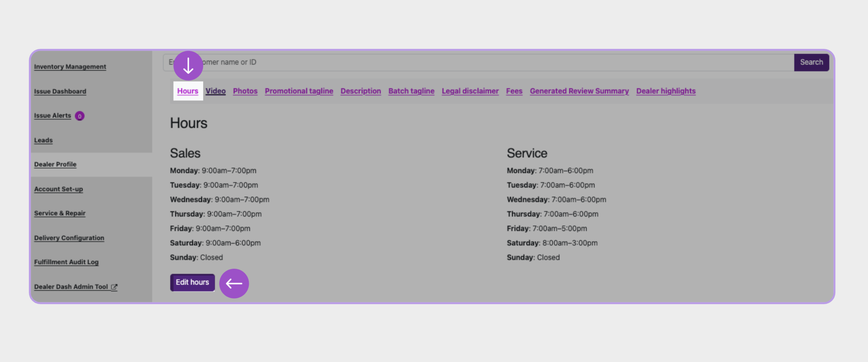
Task: Open Issue Alerts in sidebar
Action: 53,115
